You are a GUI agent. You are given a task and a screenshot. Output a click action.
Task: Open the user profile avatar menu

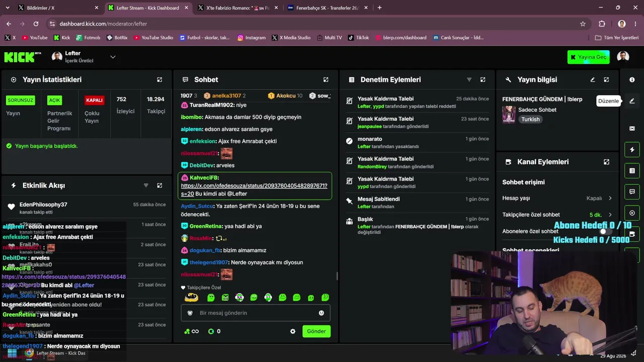point(623,57)
